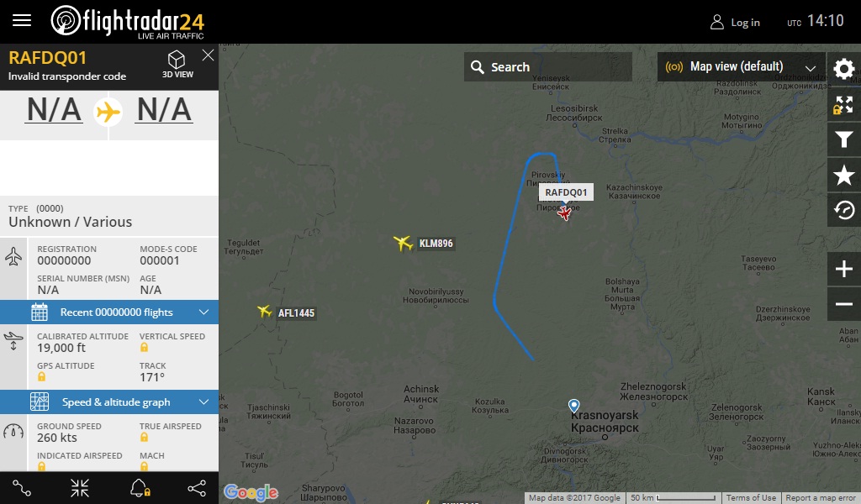Expand Speed & altitude graph section

pyautogui.click(x=109, y=402)
